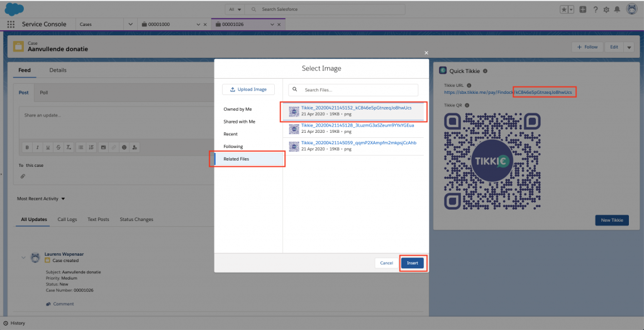Screen dimensions: 644x330
Task: Close the Select Image dialog
Action: (x=426, y=54)
